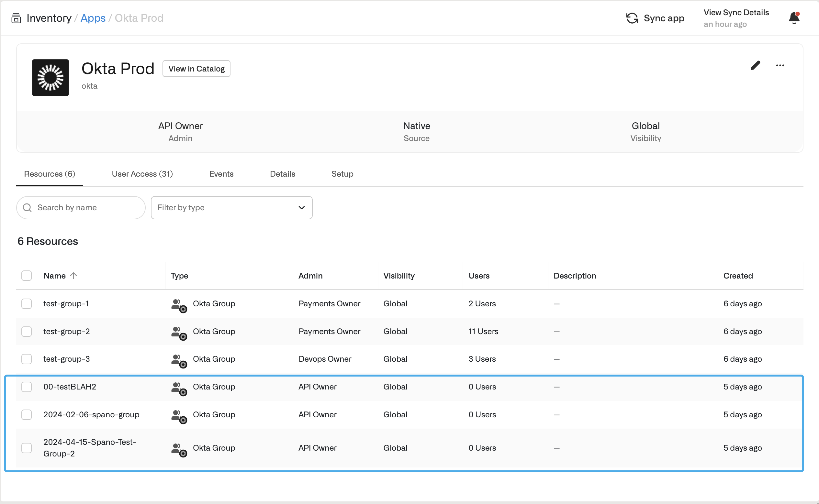Click the Okta Prod logo thumbnail
This screenshot has height=504, width=819.
(x=50, y=78)
